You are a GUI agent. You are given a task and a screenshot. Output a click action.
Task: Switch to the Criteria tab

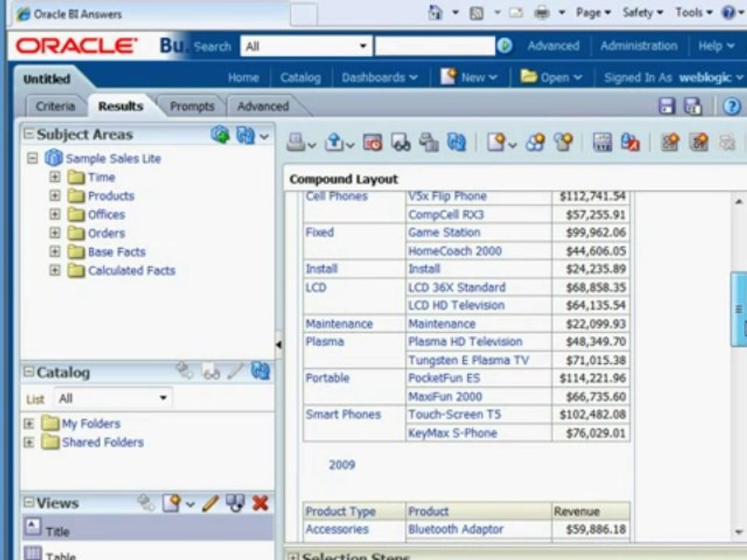55,107
